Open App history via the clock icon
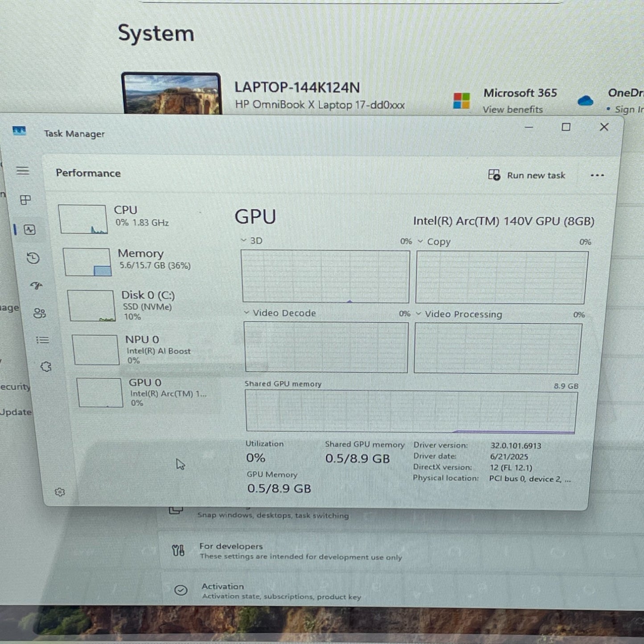The height and width of the screenshot is (644, 644). (x=34, y=258)
